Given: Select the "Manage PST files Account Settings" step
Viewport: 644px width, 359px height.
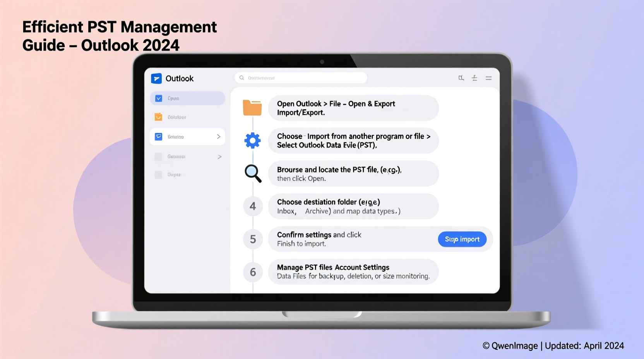Looking at the screenshot, I should (353, 272).
